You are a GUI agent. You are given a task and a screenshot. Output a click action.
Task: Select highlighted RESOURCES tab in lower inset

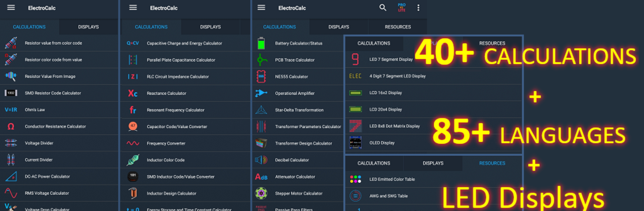492,163
